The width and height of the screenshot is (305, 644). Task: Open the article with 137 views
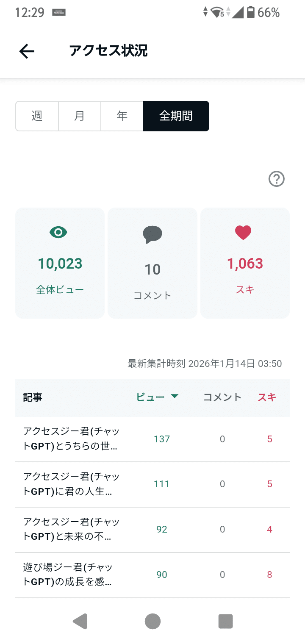point(71,439)
